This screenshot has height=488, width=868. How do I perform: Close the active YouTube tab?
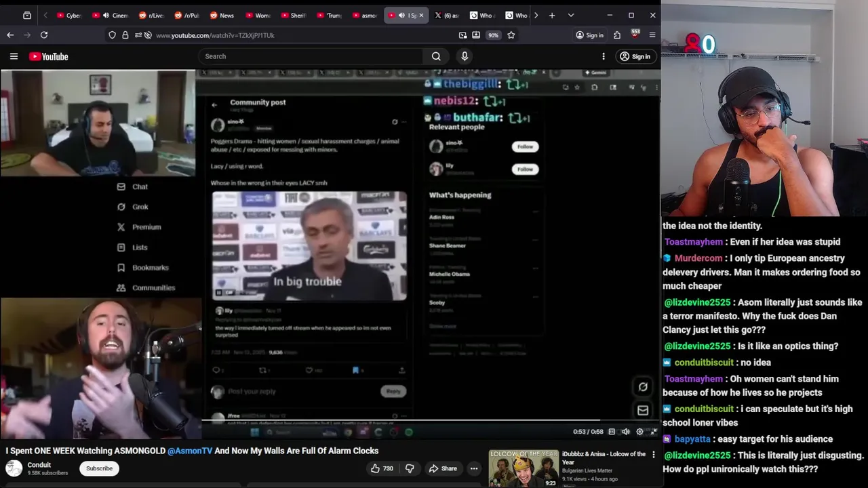pyautogui.click(x=421, y=15)
